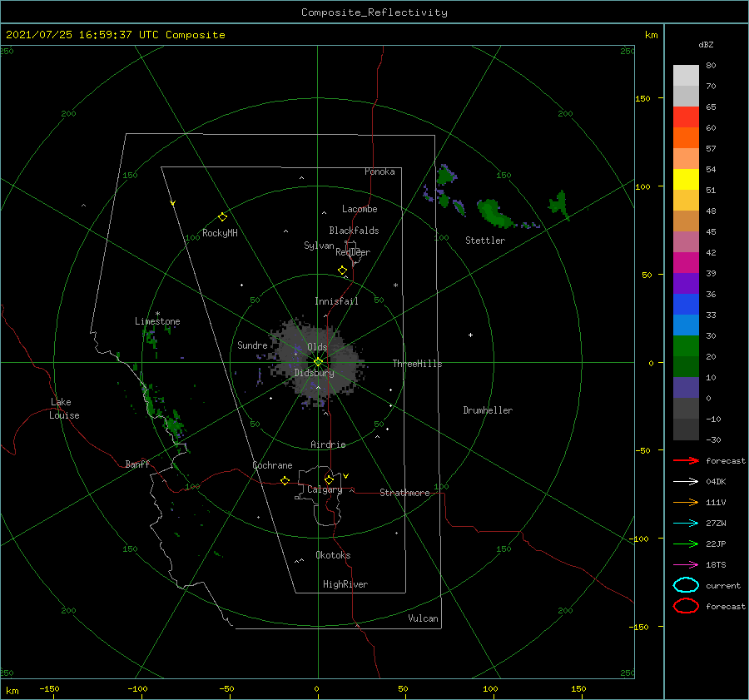Click the cyan current ellipse legend icon
Screen dimensions: 749x700
686,585
